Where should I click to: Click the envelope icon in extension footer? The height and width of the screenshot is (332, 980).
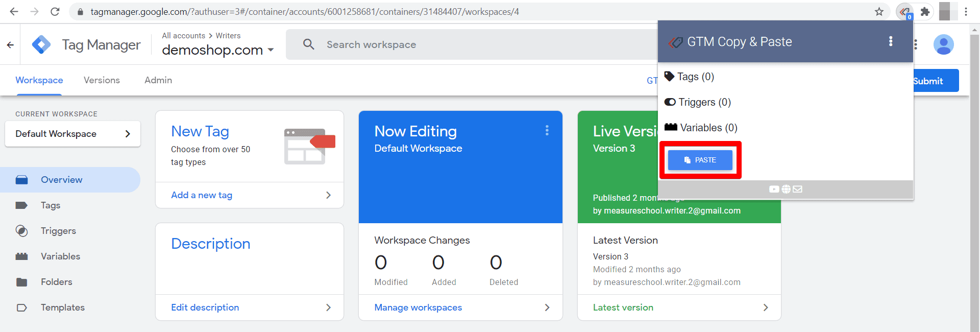(798, 189)
